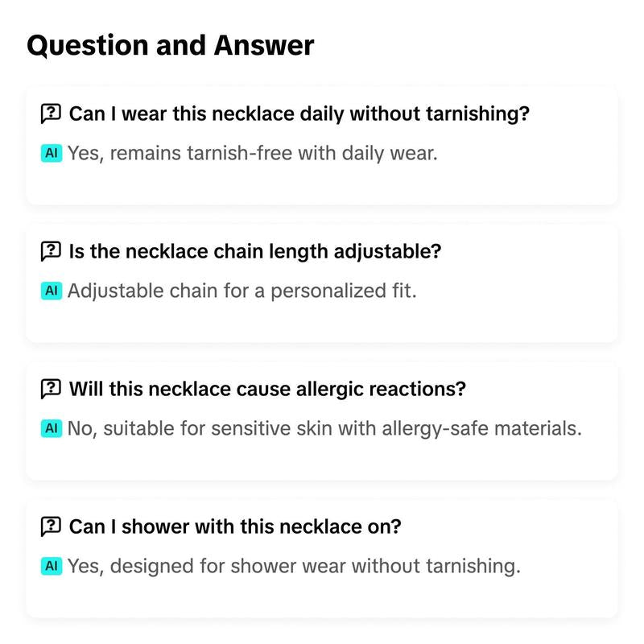Select answer 'Yes, designed for shower wear'
Screen dimensions: 644x644
[294, 567]
